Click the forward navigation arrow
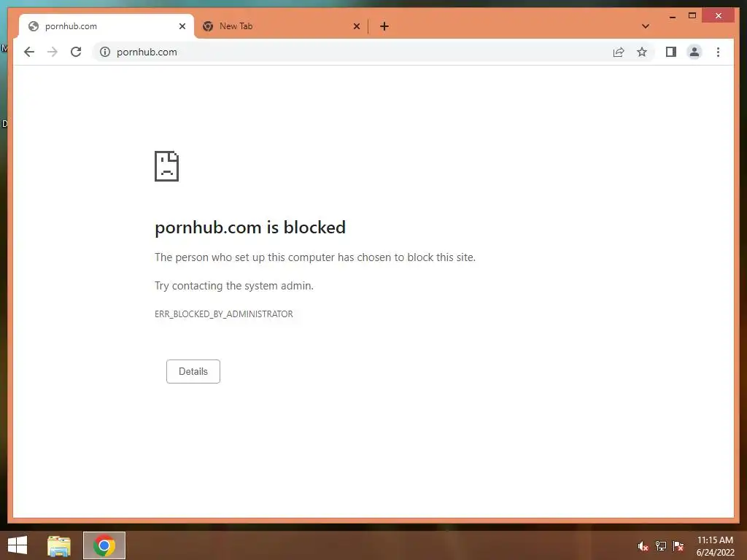Screen dimensions: 747x560 pos(53,52)
